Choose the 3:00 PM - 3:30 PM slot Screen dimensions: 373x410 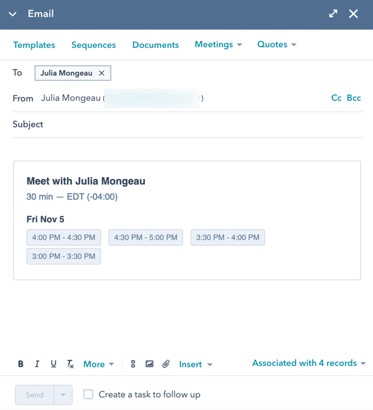click(x=64, y=256)
